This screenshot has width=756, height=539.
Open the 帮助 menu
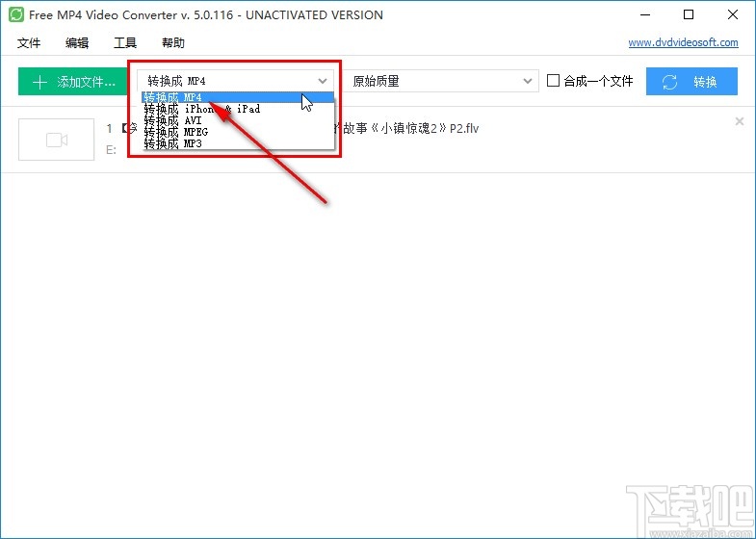(x=173, y=43)
